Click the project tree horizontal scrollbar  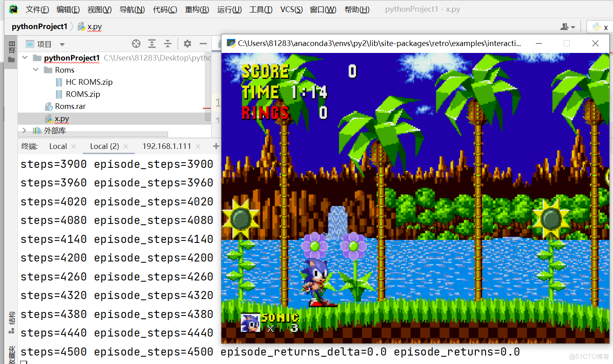(93, 134)
